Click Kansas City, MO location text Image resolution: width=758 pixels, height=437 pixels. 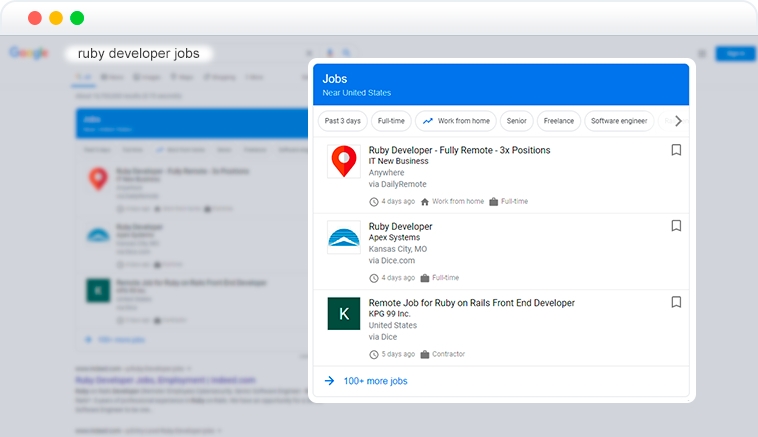point(398,249)
